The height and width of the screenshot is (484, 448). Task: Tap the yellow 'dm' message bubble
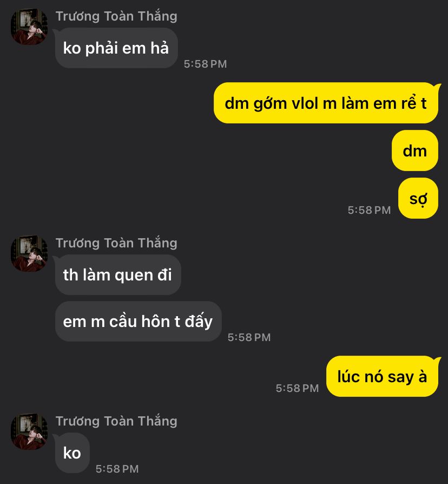point(414,151)
